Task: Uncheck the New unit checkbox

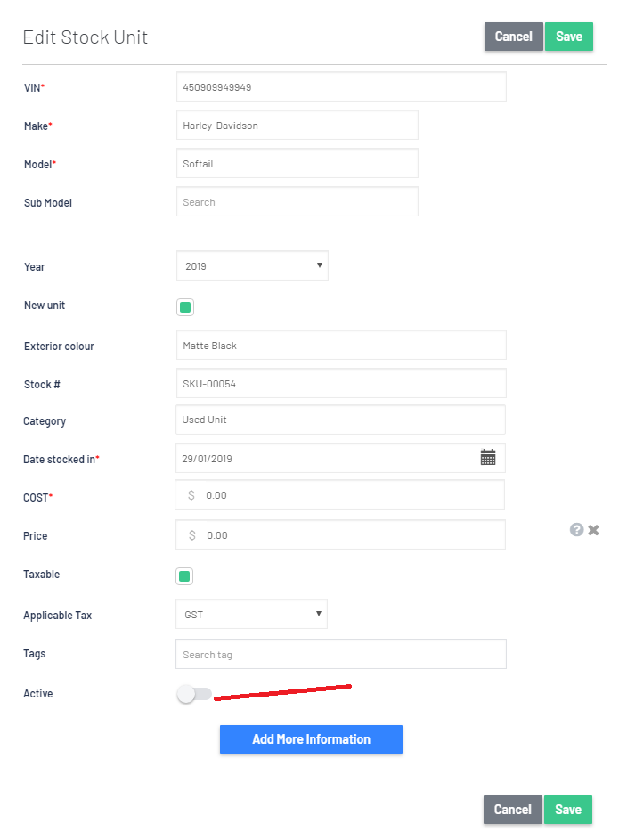Action: (185, 307)
